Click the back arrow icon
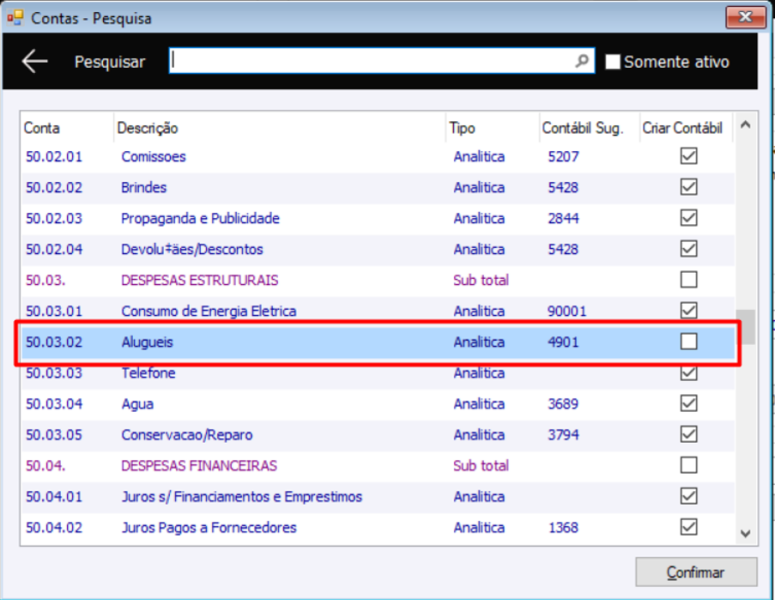775x600 pixels. click(35, 61)
